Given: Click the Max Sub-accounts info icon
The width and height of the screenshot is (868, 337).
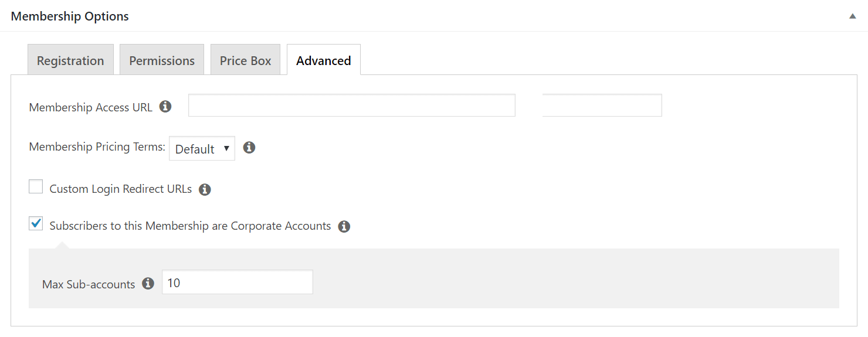Looking at the screenshot, I should point(148,284).
